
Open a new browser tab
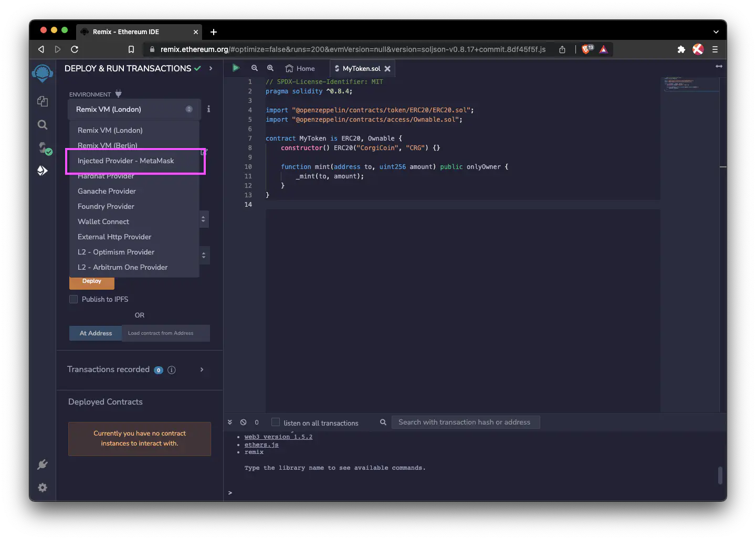(x=214, y=32)
